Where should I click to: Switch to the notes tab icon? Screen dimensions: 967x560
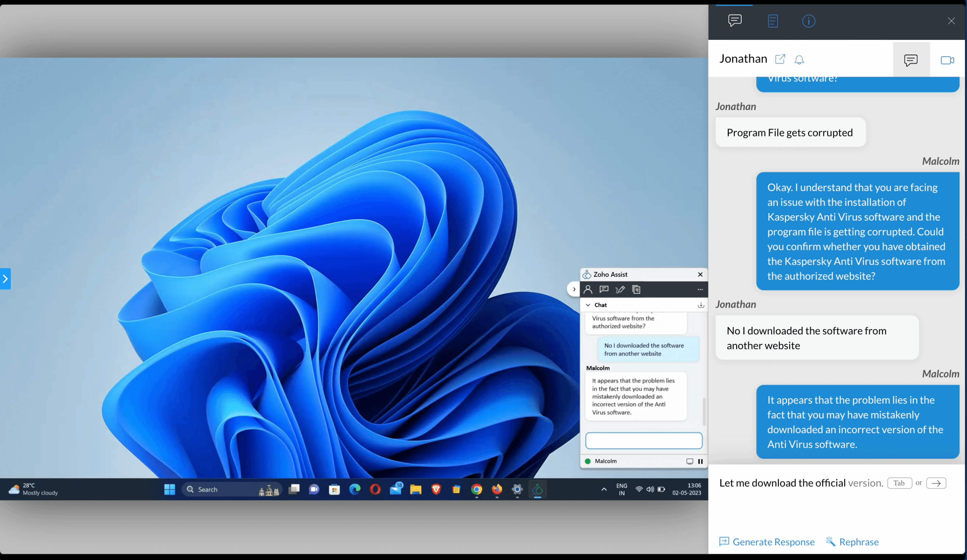click(773, 21)
